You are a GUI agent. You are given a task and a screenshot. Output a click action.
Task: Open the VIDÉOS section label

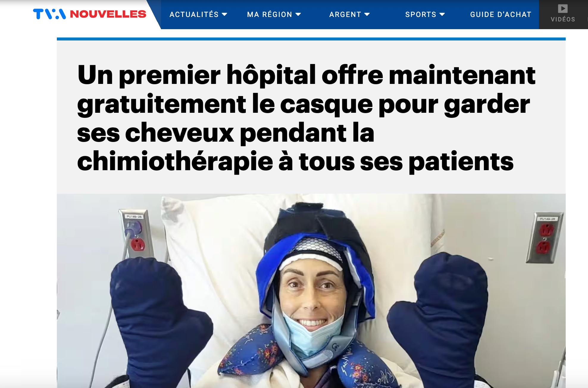[x=563, y=19]
